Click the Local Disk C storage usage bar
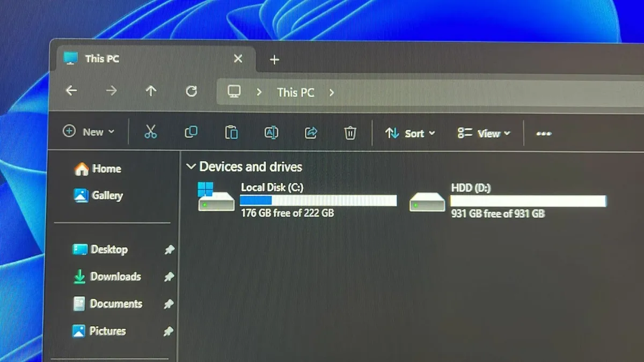 tap(318, 200)
